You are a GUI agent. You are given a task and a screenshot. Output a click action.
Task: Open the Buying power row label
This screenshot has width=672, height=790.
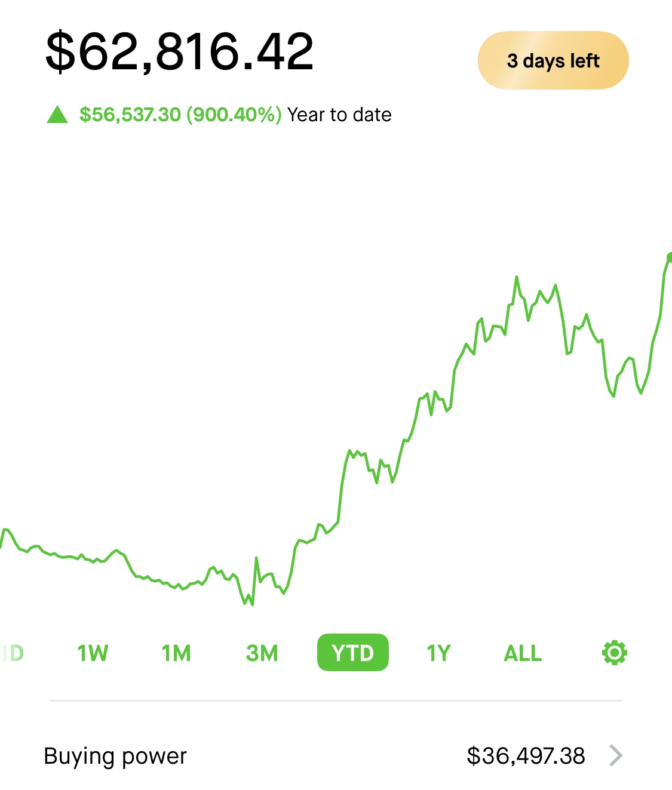[115, 756]
